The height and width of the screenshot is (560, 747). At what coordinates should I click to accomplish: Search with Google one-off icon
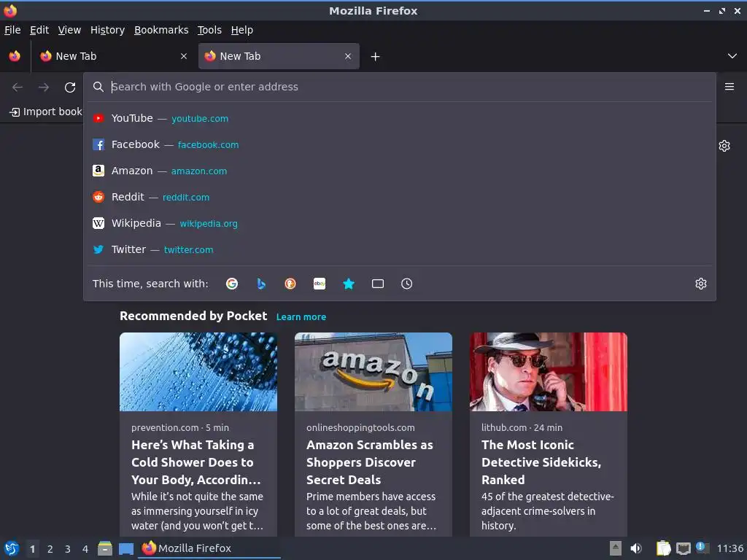232,284
